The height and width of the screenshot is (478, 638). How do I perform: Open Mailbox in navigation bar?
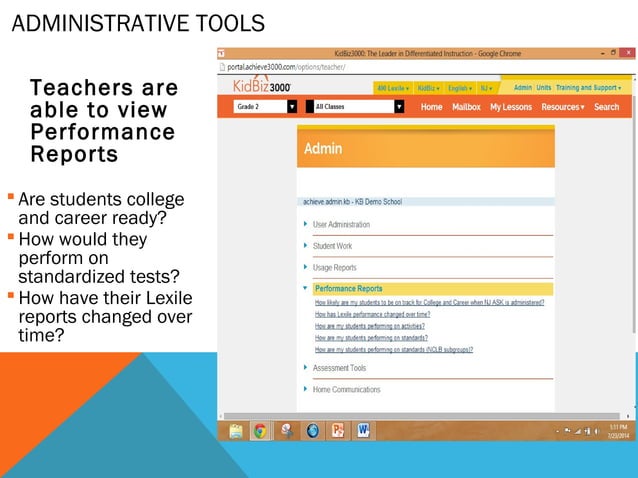point(466,107)
